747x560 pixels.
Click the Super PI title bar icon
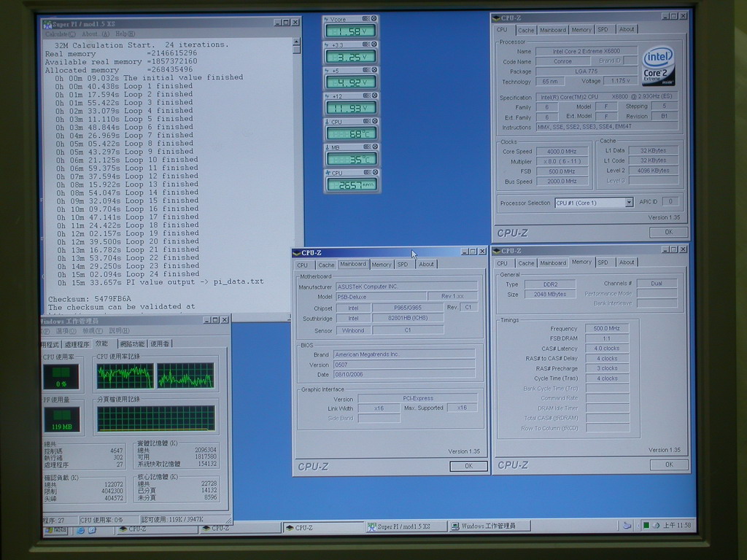47,24
